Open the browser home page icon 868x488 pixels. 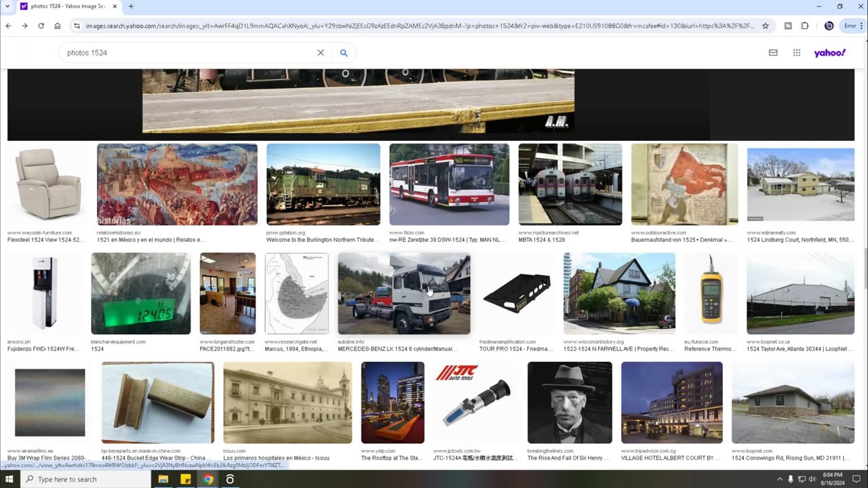point(58,26)
